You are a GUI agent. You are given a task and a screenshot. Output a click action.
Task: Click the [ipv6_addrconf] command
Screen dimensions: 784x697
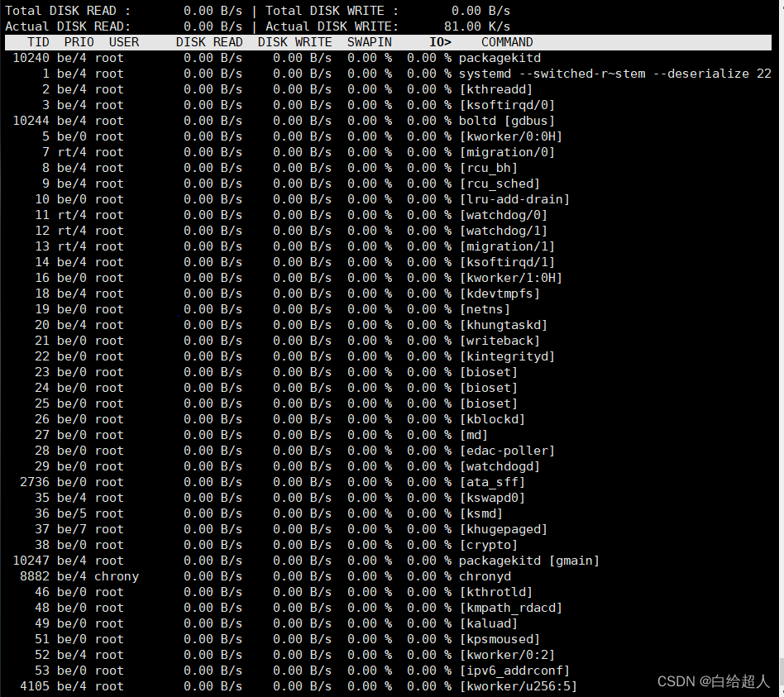pos(514,671)
